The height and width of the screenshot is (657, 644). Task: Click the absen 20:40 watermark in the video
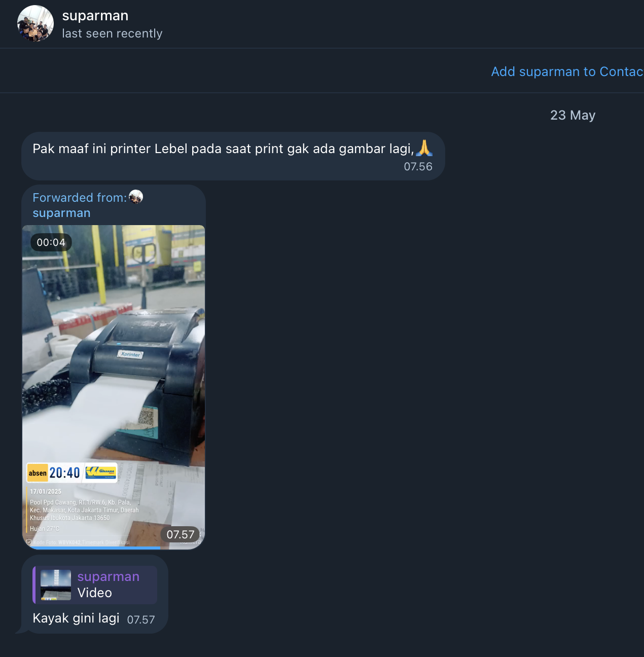pos(72,472)
